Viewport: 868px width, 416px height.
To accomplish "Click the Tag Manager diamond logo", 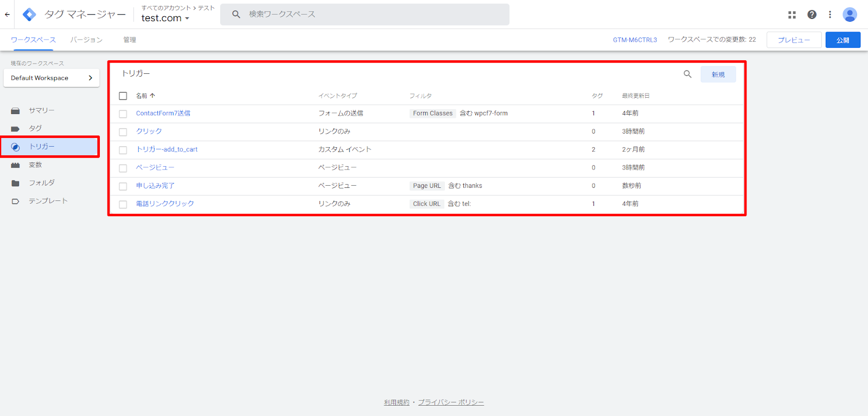I will [29, 15].
